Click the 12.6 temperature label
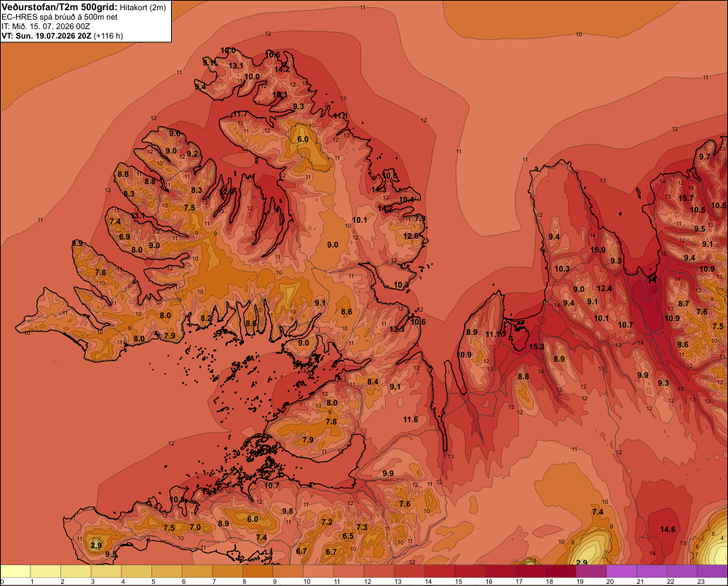Screen dimensions: 728x586 (411, 236)
